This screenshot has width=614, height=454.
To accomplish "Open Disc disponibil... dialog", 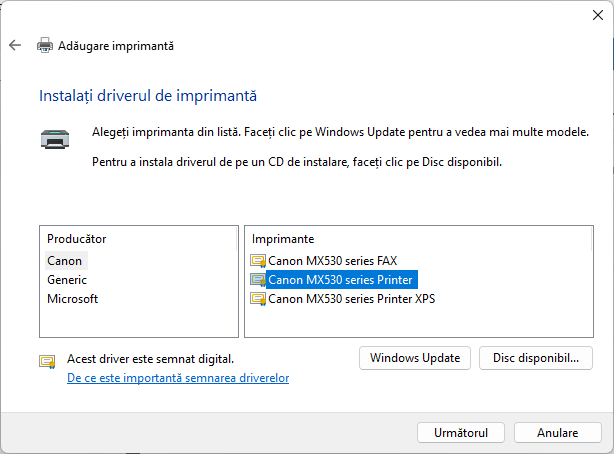I will pyautogui.click(x=536, y=358).
